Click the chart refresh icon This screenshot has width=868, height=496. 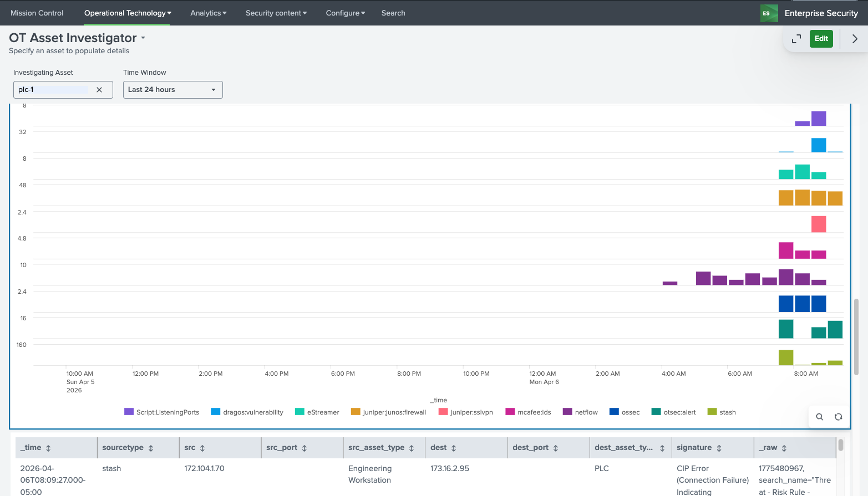pyautogui.click(x=838, y=417)
